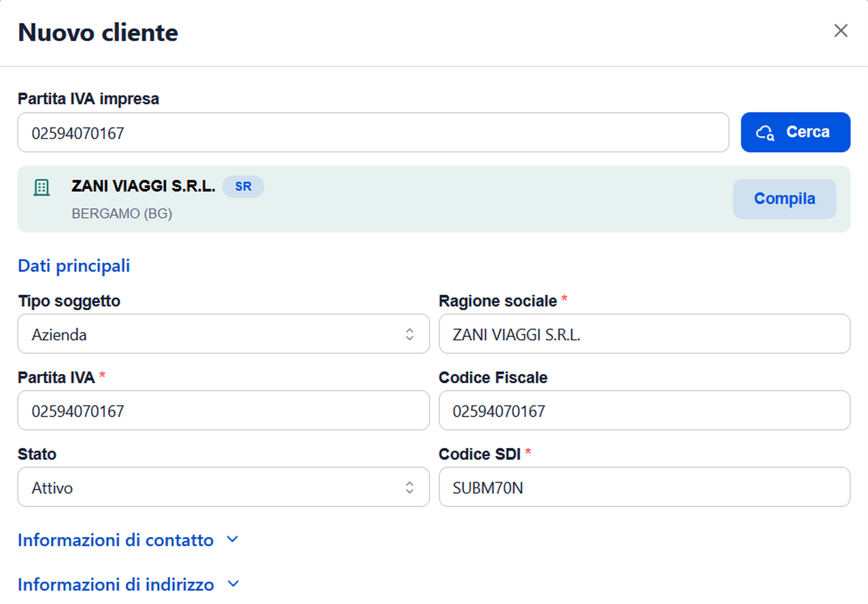Click the SR badge
This screenshot has height=604, width=868.
243,186
